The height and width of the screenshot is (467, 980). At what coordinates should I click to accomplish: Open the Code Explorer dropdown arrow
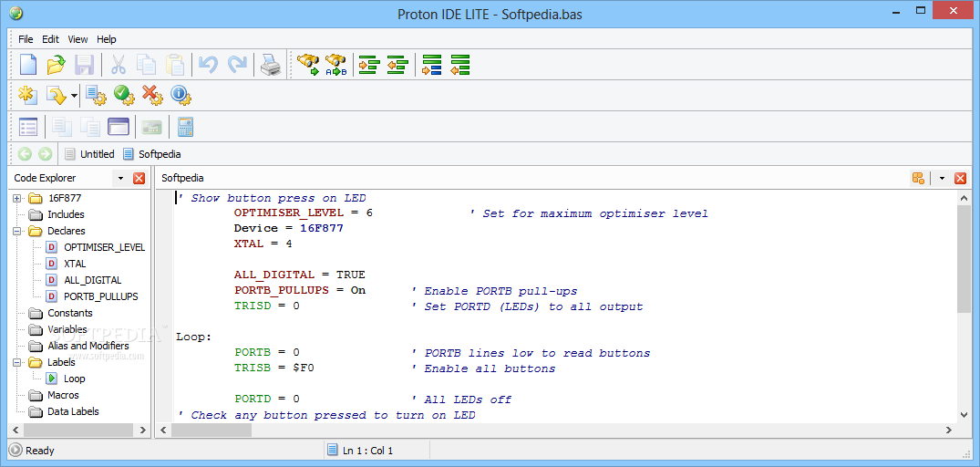click(120, 178)
